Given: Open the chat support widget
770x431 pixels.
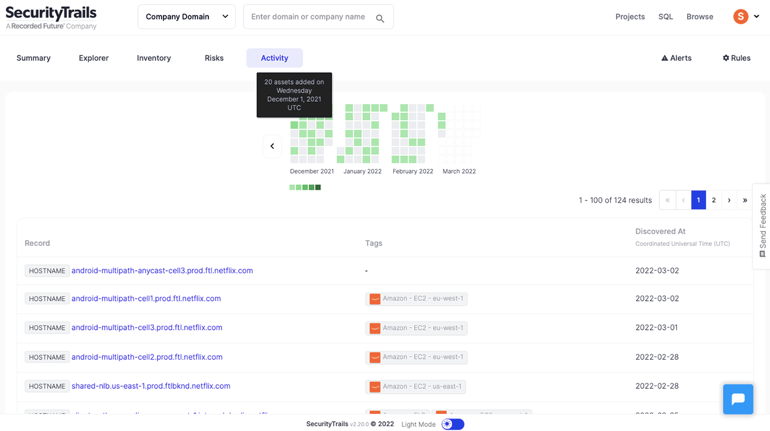Looking at the screenshot, I should pos(738,399).
